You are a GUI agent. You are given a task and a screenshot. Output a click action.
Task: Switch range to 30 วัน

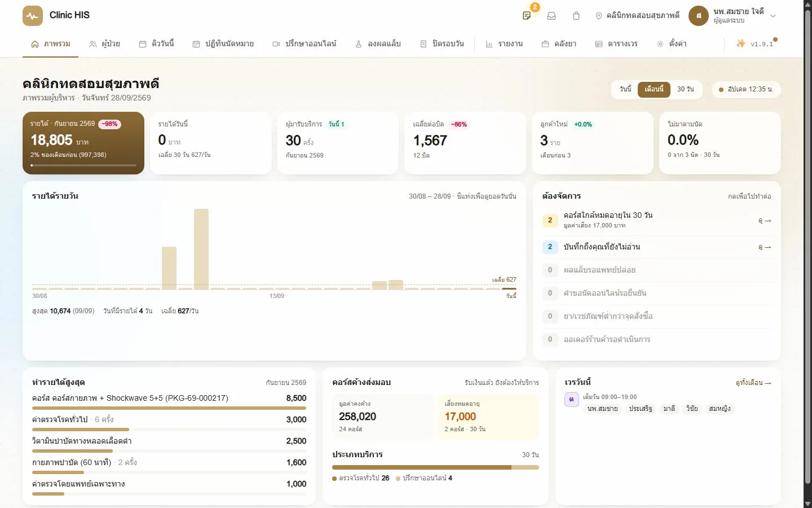(685, 89)
